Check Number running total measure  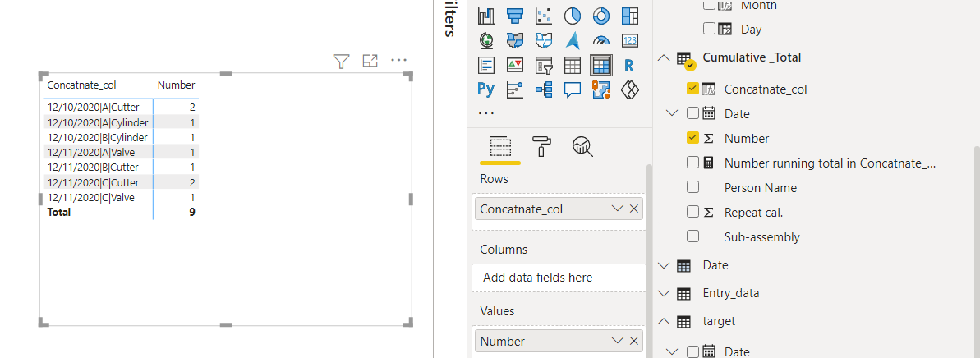(x=692, y=163)
